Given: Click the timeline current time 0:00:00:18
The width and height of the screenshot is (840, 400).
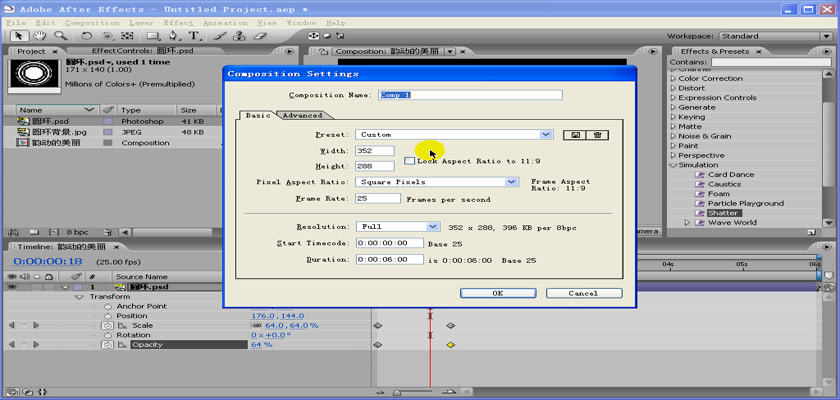Looking at the screenshot, I should [48, 261].
